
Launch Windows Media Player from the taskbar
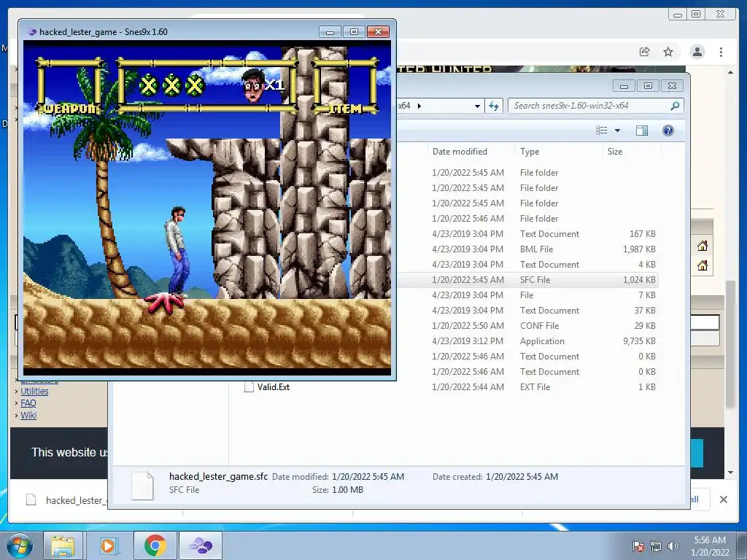109,545
